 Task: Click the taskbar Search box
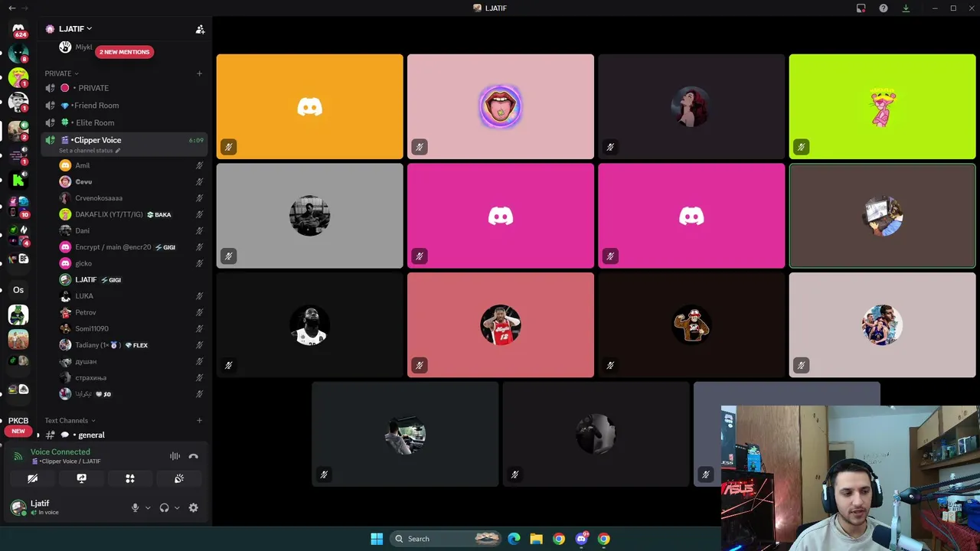[446, 539]
